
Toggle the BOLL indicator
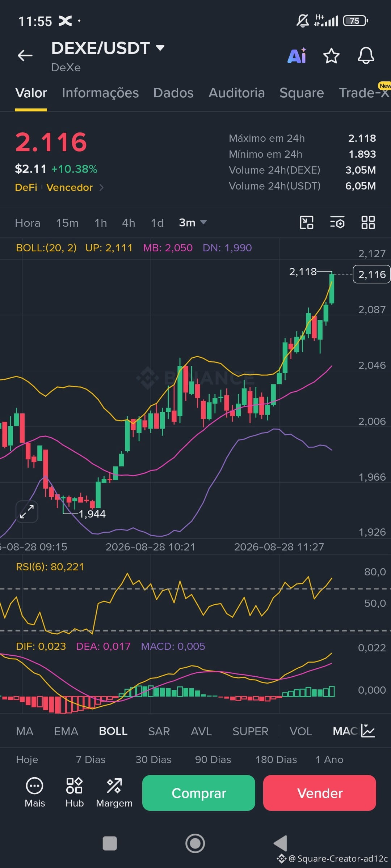113,731
